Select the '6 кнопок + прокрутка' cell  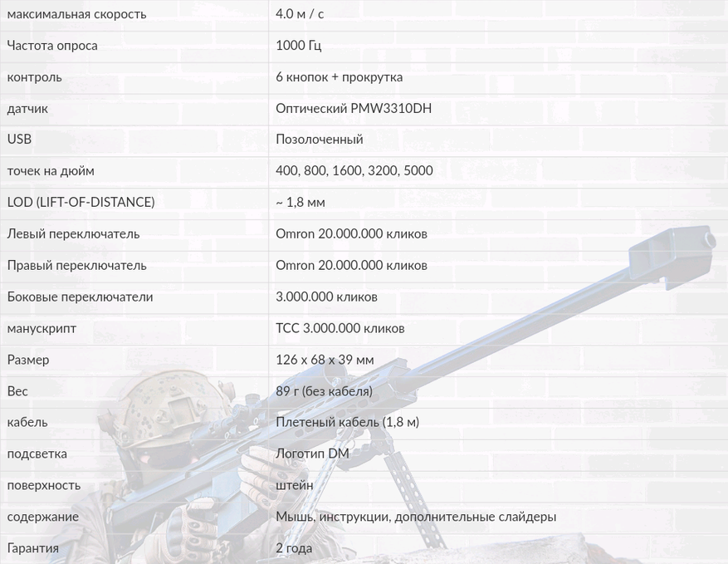pyautogui.click(x=339, y=77)
